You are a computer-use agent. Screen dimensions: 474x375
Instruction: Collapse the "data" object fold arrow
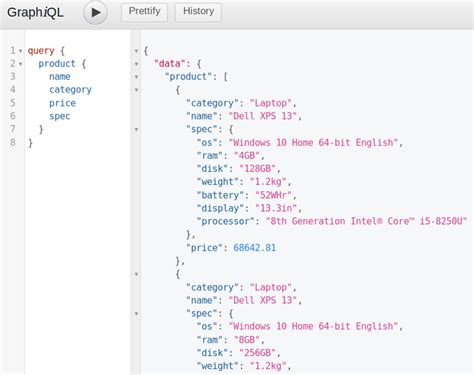point(136,64)
